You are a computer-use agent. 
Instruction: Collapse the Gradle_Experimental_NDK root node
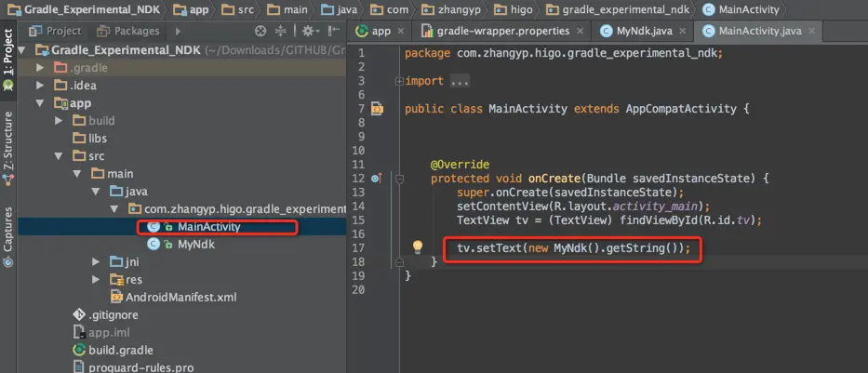[22, 50]
